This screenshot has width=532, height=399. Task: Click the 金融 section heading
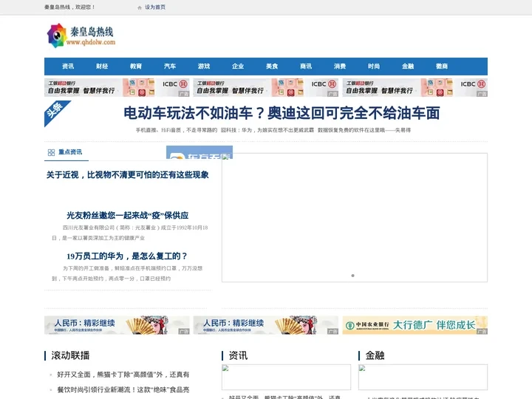[375, 355]
